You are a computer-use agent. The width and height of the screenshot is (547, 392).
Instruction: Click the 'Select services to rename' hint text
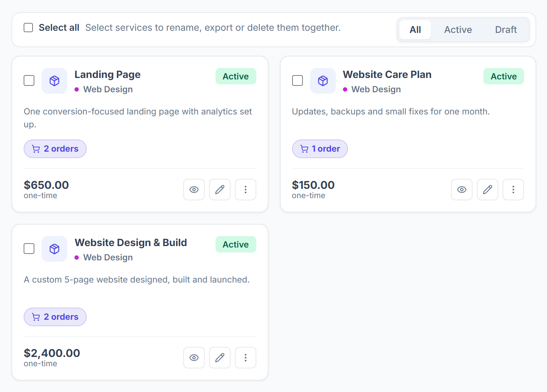213,28
